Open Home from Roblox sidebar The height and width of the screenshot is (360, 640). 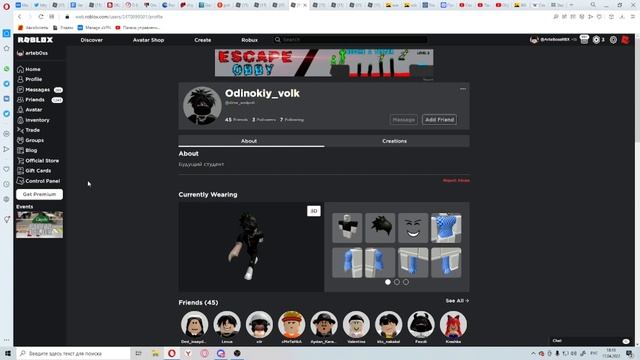tap(29, 69)
